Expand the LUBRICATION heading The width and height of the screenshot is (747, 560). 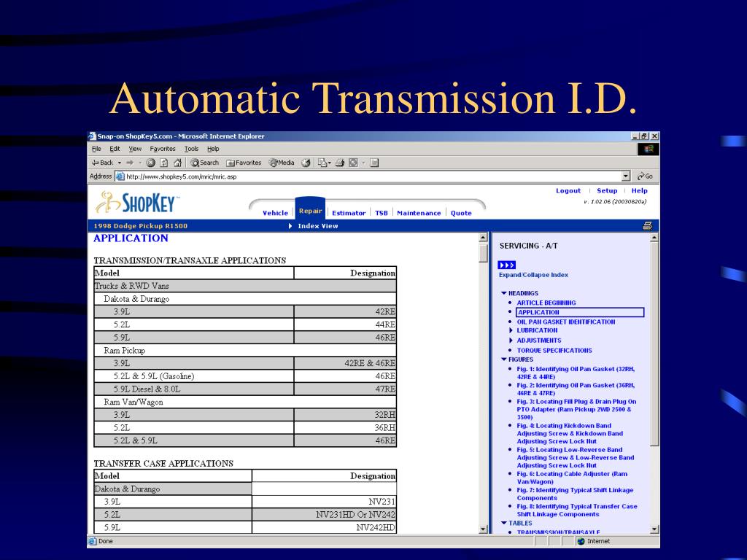point(511,330)
